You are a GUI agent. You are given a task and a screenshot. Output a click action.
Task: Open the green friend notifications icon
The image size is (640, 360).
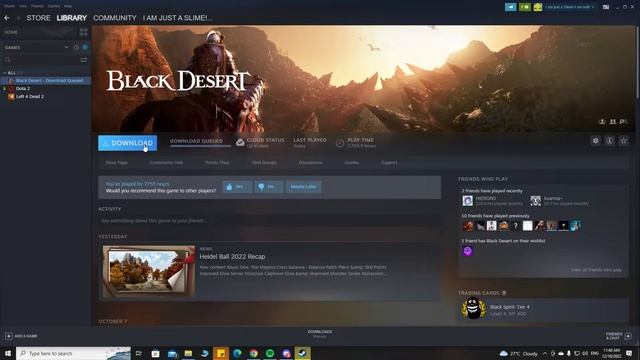pyautogui.click(x=525, y=7)
